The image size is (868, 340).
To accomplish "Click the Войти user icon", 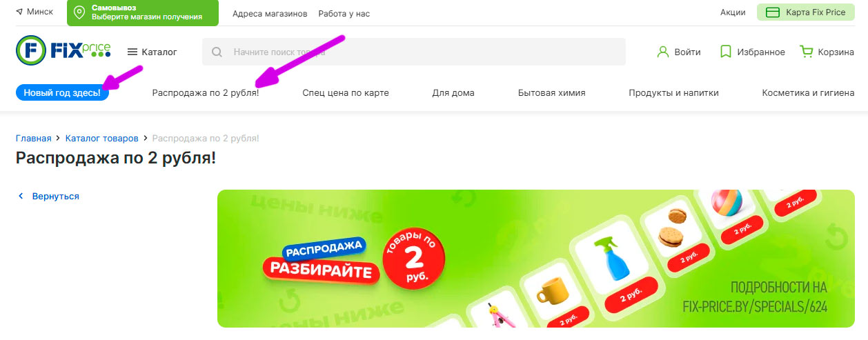I will [x=663, y=52].
